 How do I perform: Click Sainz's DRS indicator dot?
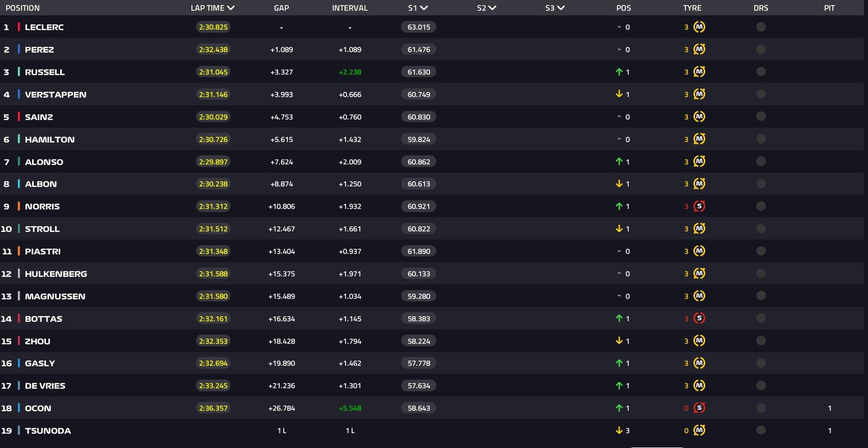point(761,117)
